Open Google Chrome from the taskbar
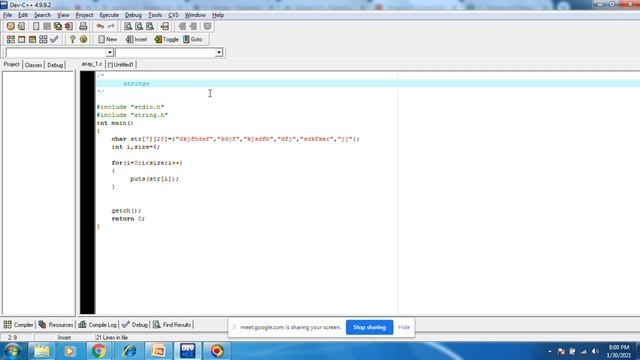 (x=99, y=351)
